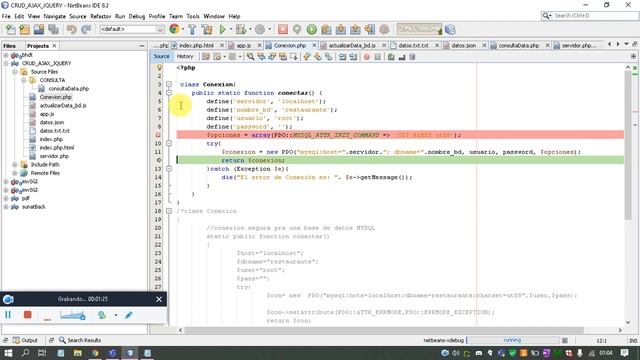
Task: Click the editor horizontal scrollbar
Action: click(x=384, y=330)
